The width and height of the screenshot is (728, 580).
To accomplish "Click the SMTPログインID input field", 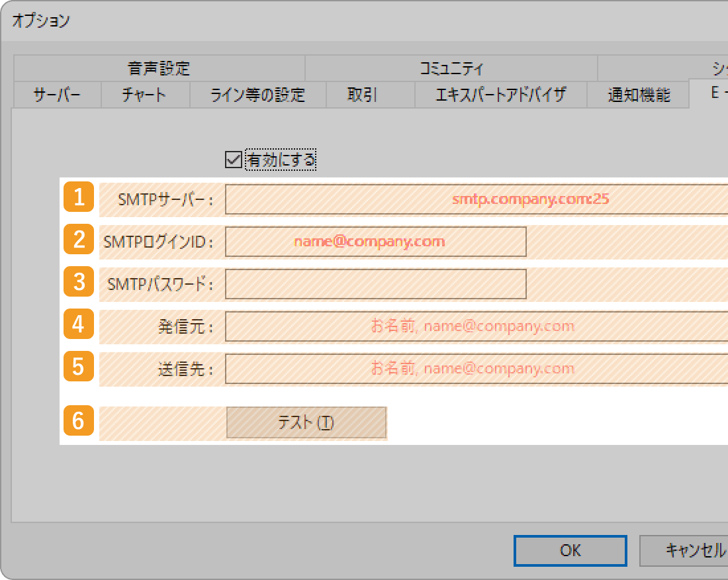I will tap(376, 242).
